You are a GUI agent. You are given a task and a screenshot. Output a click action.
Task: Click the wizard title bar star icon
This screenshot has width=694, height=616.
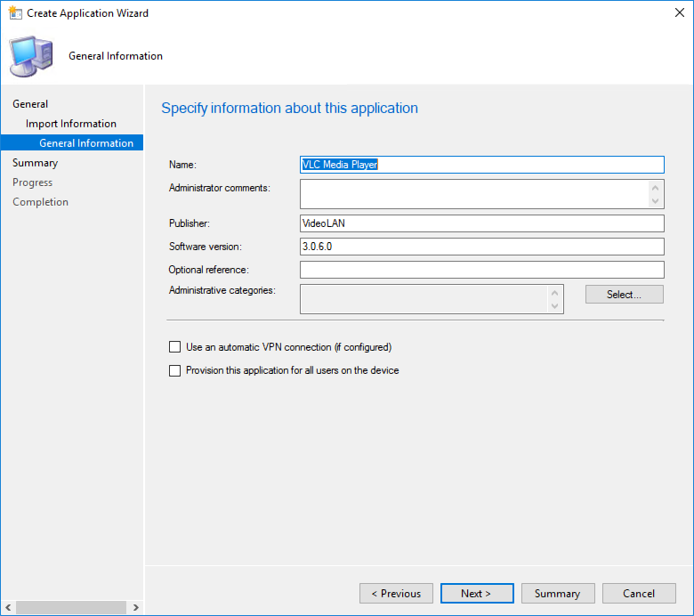(15, 12)
